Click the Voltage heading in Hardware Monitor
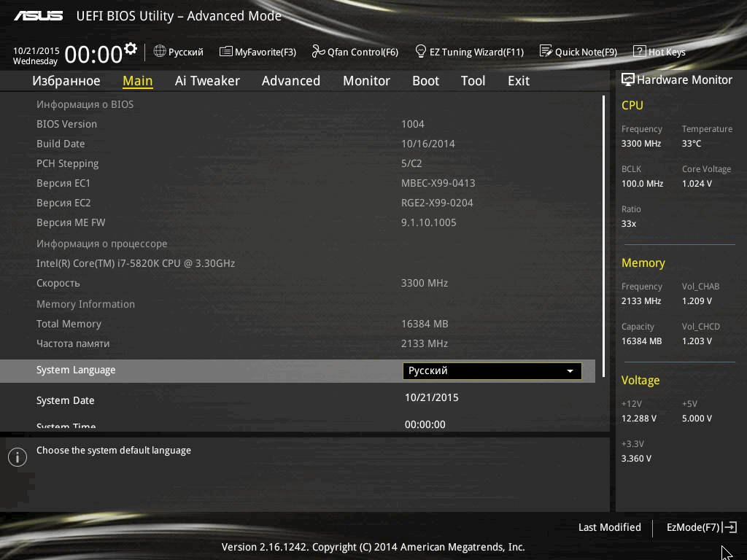 [640, 380]
